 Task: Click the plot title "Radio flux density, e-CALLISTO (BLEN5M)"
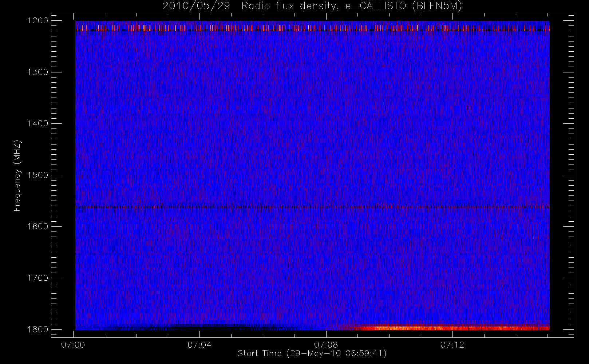352,6
